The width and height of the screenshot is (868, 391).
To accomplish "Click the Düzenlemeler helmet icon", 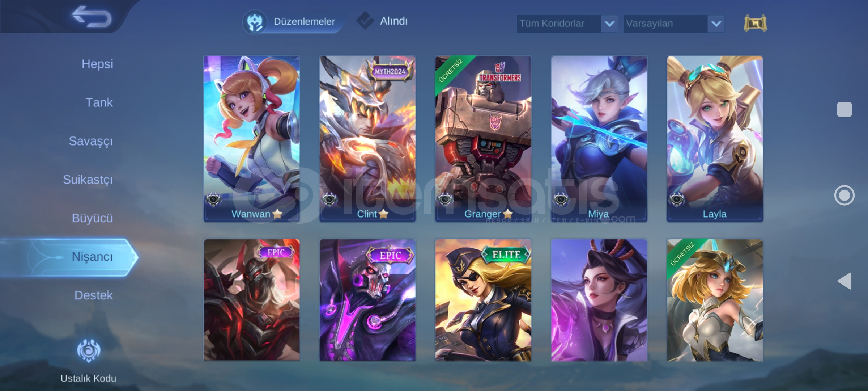I will [255, 22].
